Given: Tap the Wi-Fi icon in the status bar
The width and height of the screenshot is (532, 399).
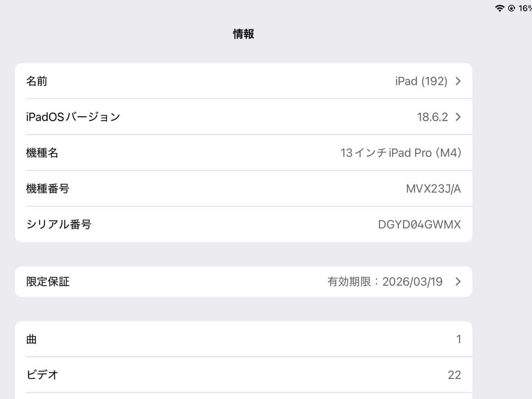Looking at the screenshot, I should pyautogui.click(x=501, y=7).
